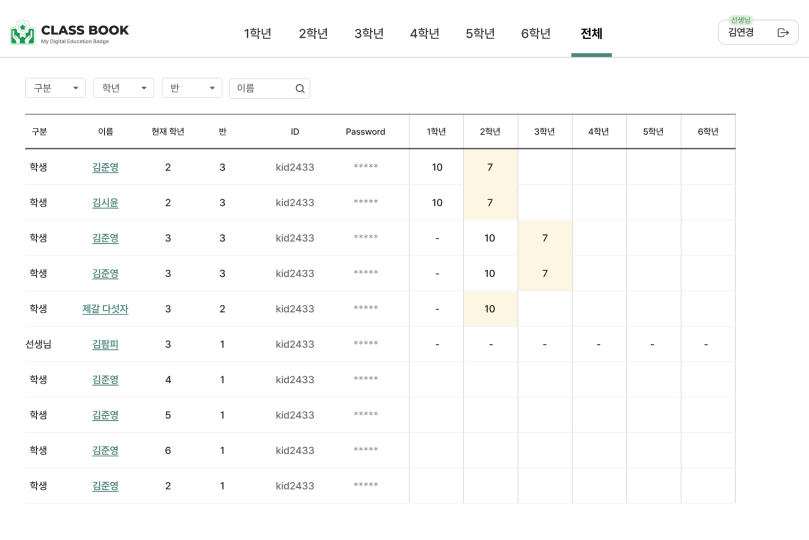Select the 6학년 tab
809x540 pixels.
[536, 34]
